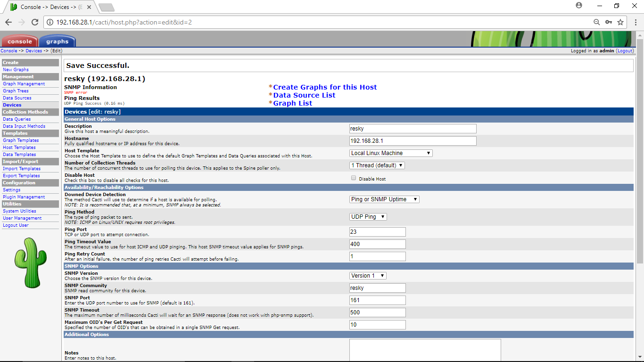Viewport: 644px width, 362px height.
Task: Open System Utilities in the sidebar
Action: [20, 211]
